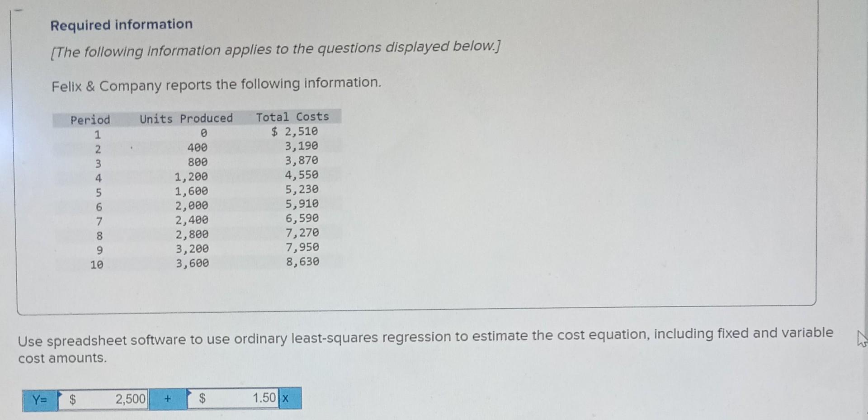Image resolution: width=868 pixels, height=420 pixels.
Task: Click the dollar sign in the 2,500 field
Action: pos(72,399)
